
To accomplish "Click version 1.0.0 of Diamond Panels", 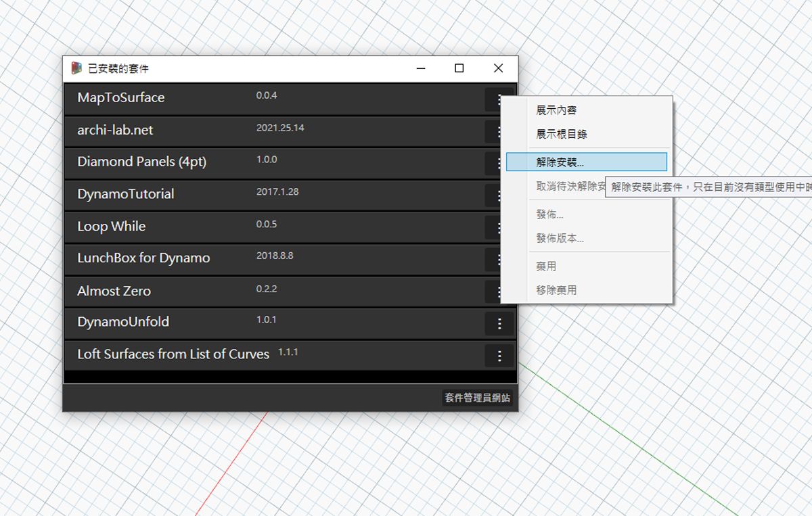I will click(x=267, y=160).
